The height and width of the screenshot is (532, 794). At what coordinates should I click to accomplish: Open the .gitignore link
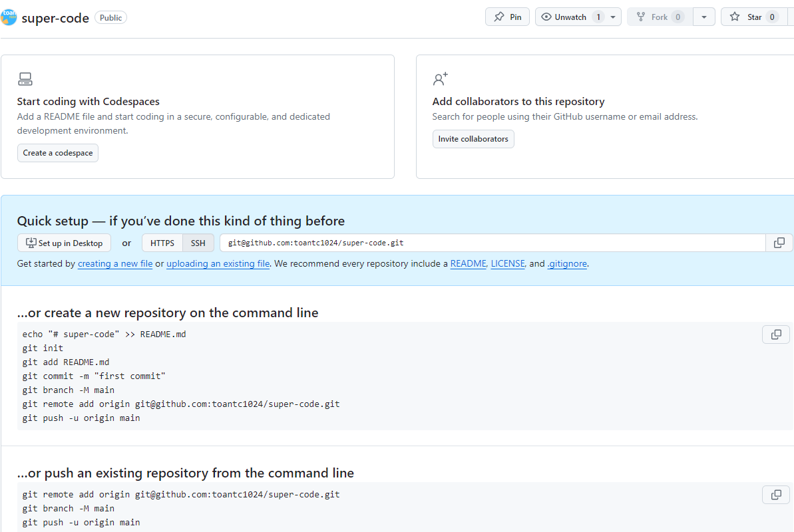coord(567,264)
